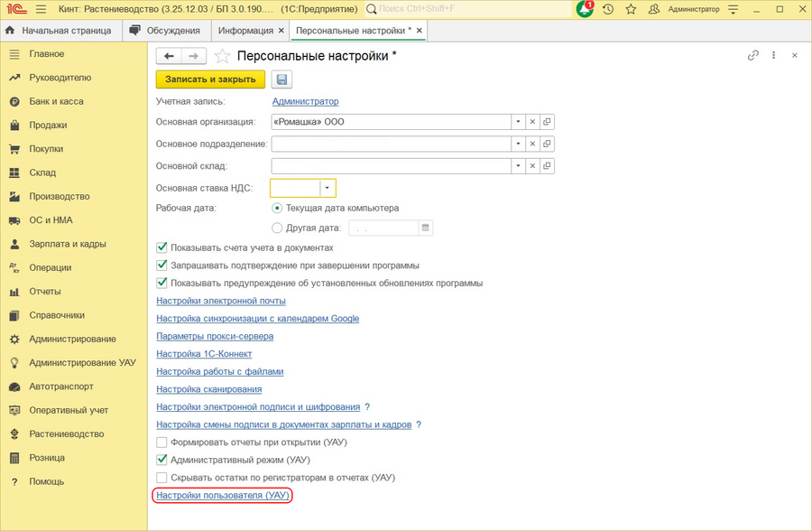Disable Административный режим (УАУ) checkbox
812x531 pixels.
click(161, 459)
